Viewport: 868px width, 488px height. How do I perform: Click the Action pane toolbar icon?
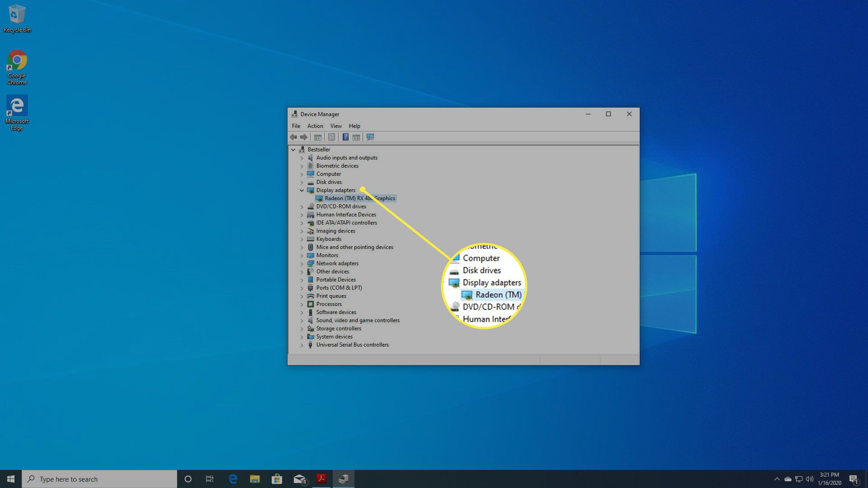[356, 137]
